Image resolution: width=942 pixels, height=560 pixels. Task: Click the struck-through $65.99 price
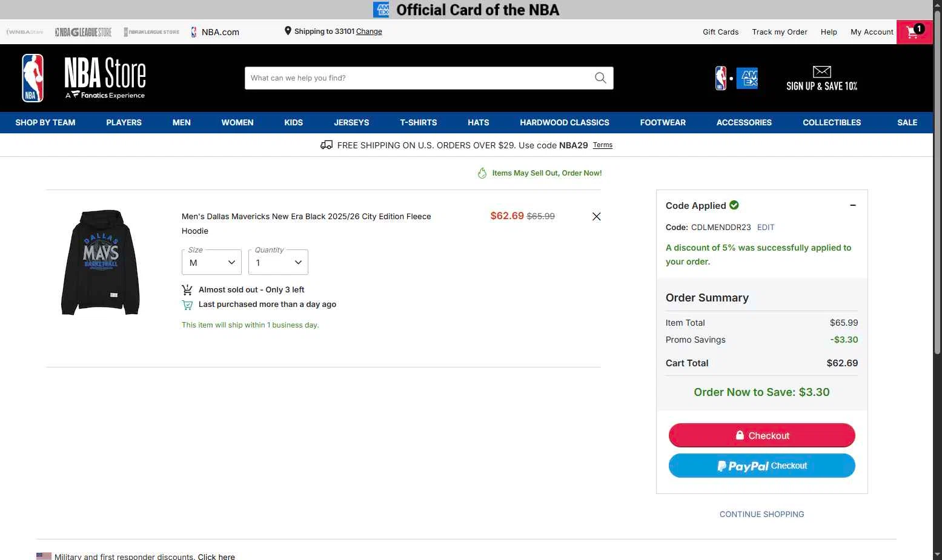point(541,216)
